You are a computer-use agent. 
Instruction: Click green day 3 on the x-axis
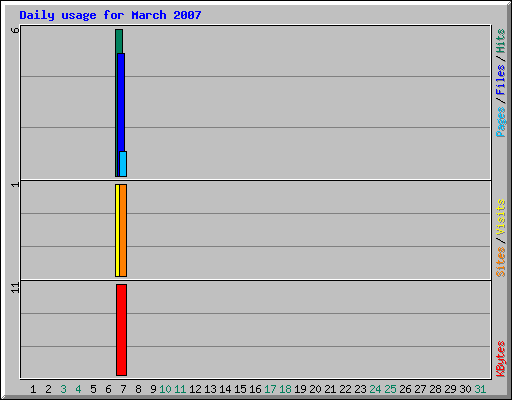(x=63, y=389)
